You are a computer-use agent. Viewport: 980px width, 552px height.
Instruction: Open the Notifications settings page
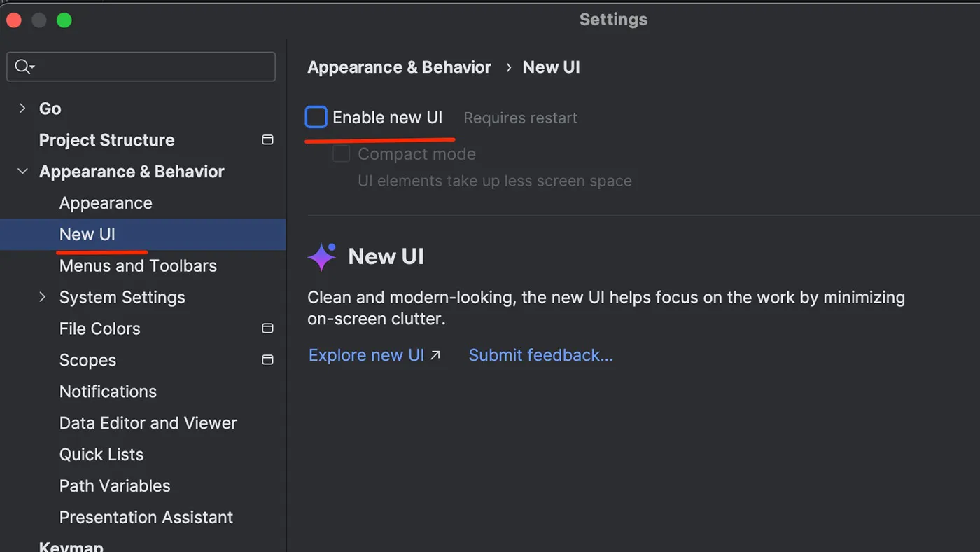(108, 392)
